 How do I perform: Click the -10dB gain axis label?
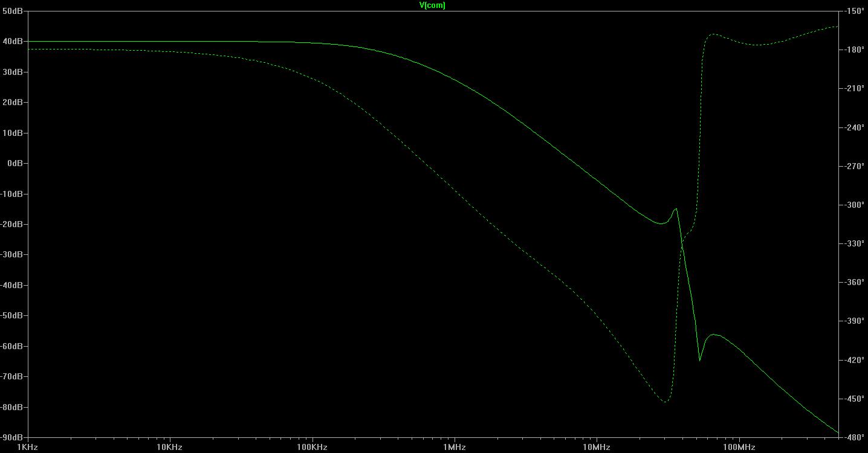point(11,194)
